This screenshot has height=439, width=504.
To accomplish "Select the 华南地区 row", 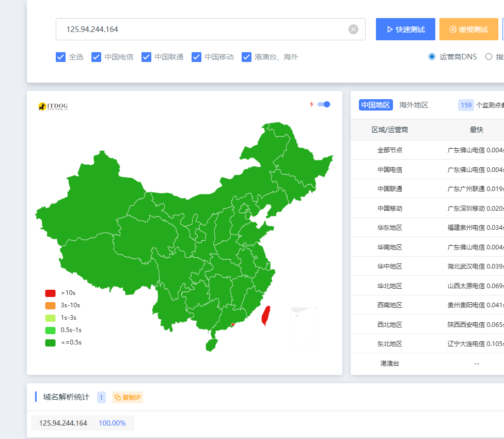I will coord(427,247).
